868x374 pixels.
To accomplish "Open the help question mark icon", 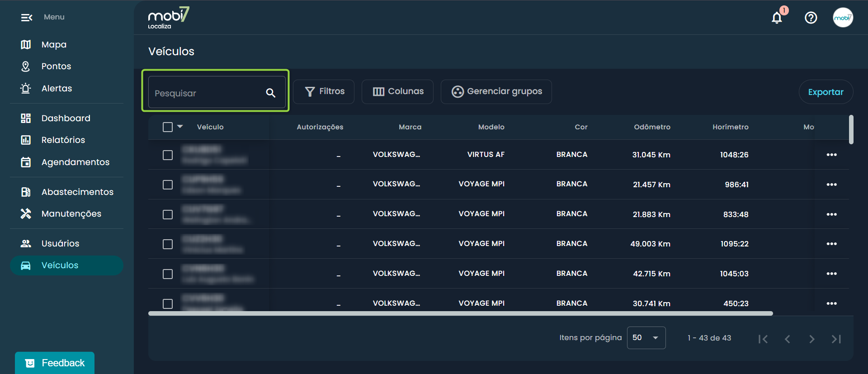I will [x=811, y=18].
